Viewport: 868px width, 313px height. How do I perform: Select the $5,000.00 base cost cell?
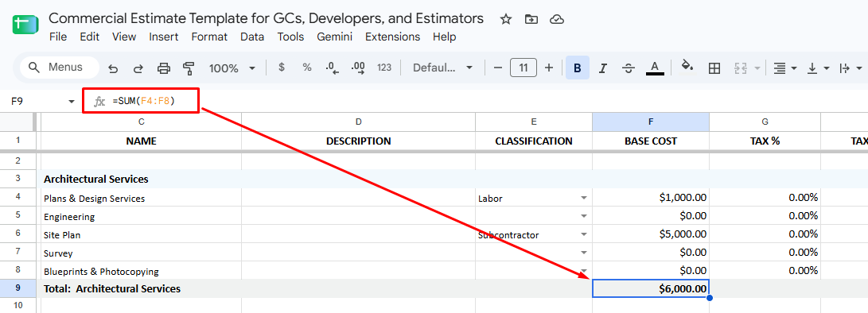pyautogui.click(x=651, y=234)
